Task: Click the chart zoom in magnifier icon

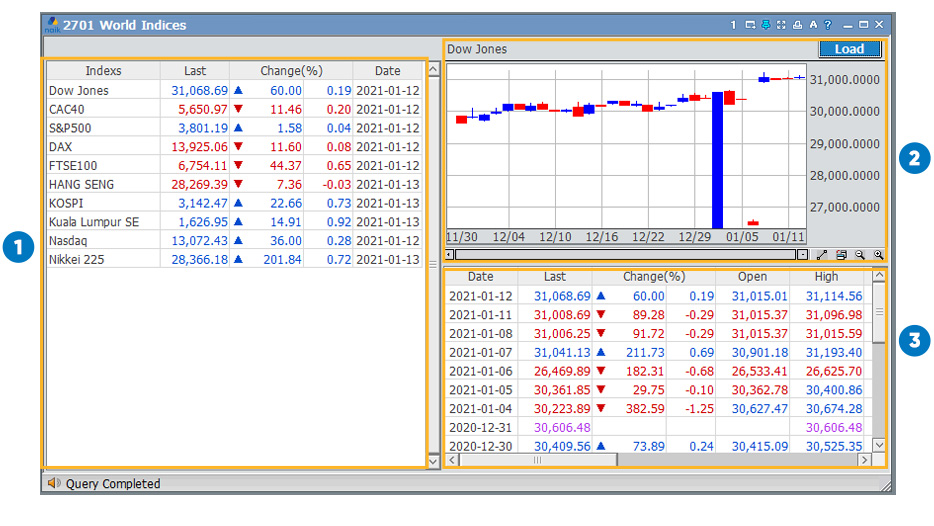Action: (877, 255)
